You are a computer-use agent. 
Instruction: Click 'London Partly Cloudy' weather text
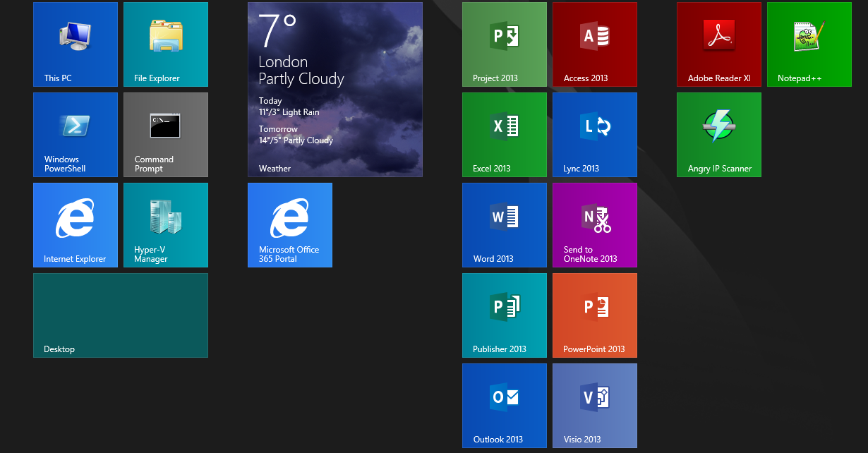301,71
